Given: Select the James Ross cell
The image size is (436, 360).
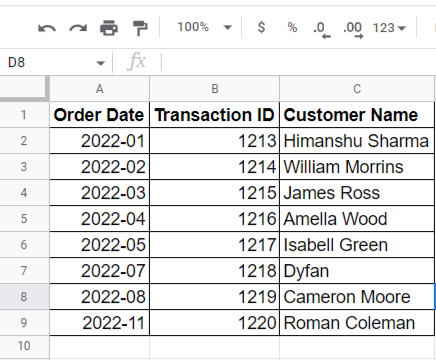Looking at the screenshot, I should tap(357, 193).
